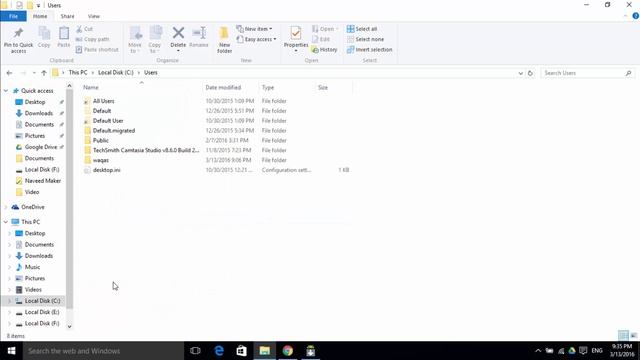Refresh the Users folder view
Screen dimensions: 640x360
point(530,73)
